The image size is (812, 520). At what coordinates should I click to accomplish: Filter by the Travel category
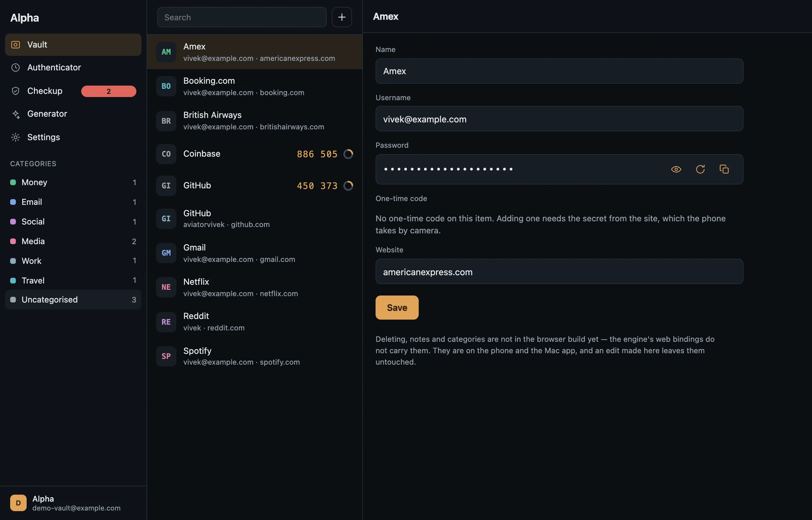point(73,280)
